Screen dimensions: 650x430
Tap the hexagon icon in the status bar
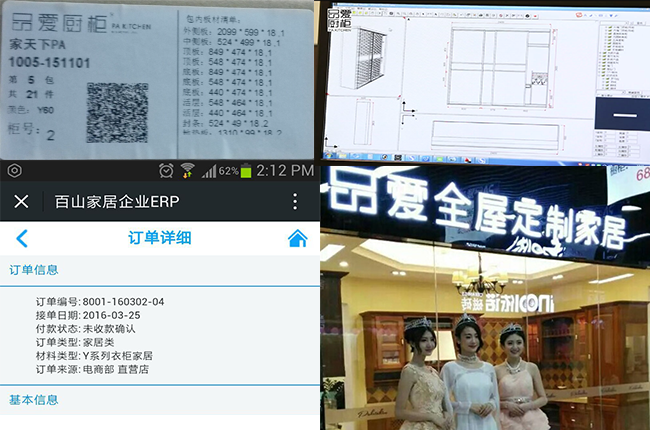tap(15, 170)
